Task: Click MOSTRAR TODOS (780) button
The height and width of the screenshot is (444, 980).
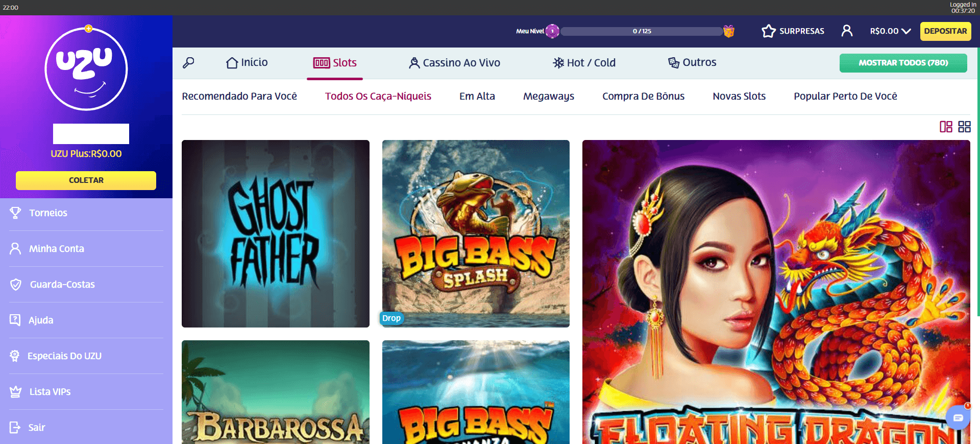Action: click(x=903, y=63)
